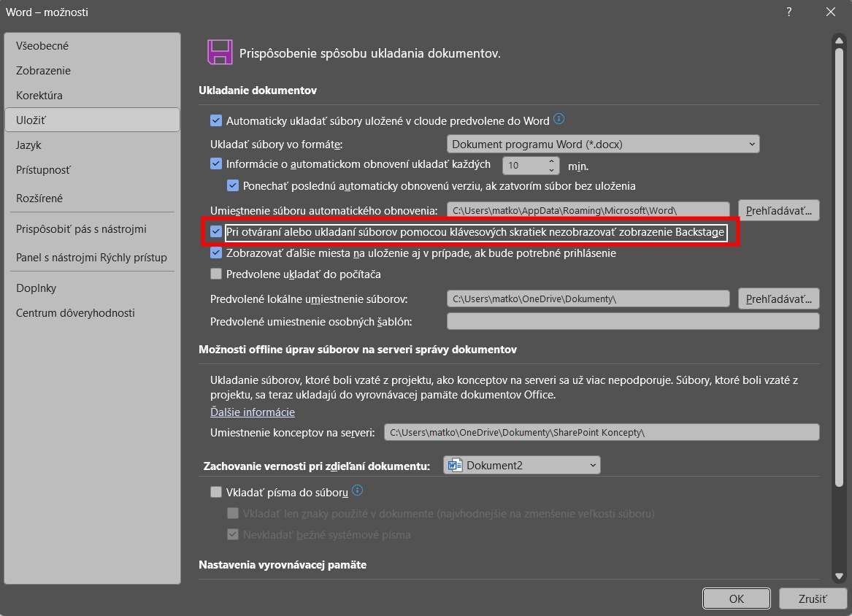This screenshot has height=616, width=852.
Task: Select the Rozšírené category
Action: [x=93, y=199]
